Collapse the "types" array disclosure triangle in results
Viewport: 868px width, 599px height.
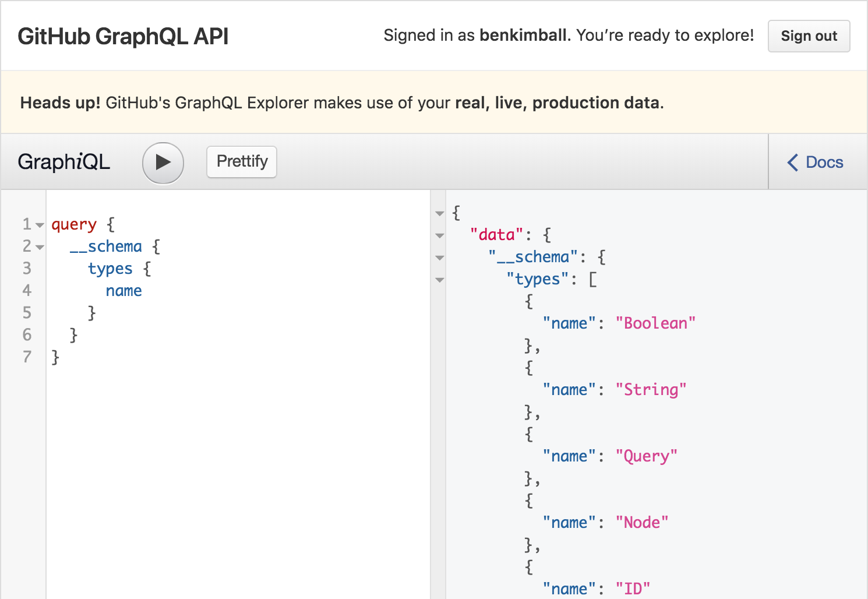tap(439, 280)
